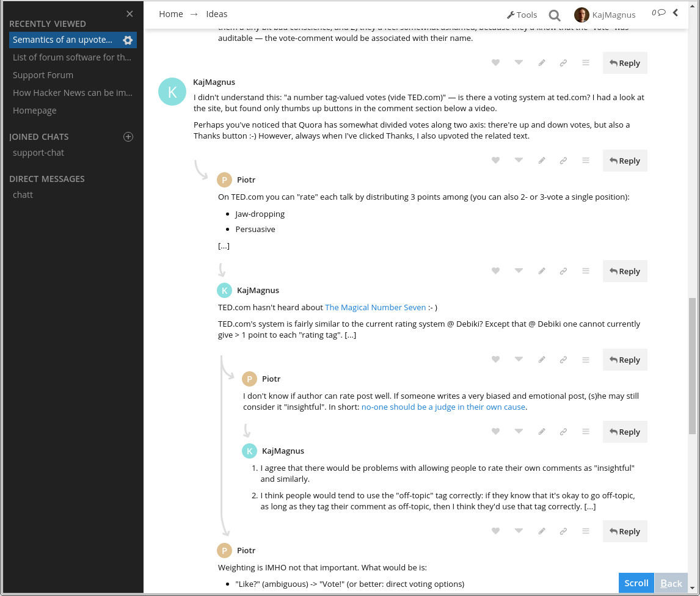Toggle the like heart on the topmost partially visible post
The image size is (700, 596).
click(x=495, y=62)
